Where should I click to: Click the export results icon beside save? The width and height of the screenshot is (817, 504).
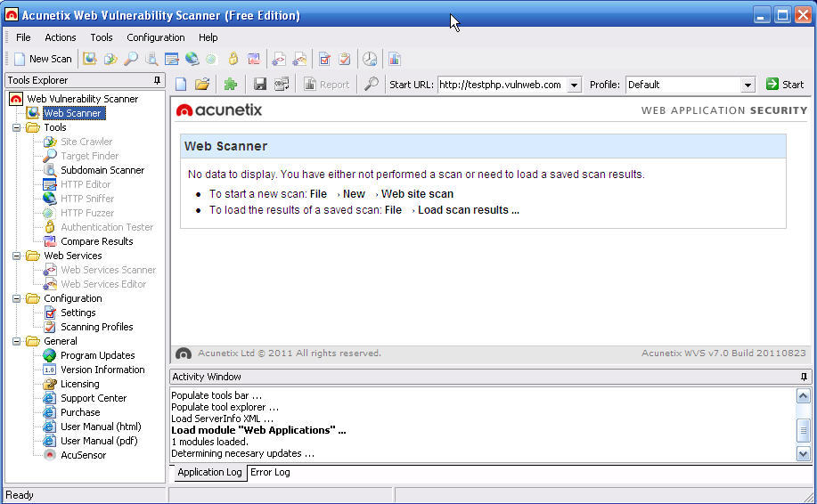click(282, 84)
